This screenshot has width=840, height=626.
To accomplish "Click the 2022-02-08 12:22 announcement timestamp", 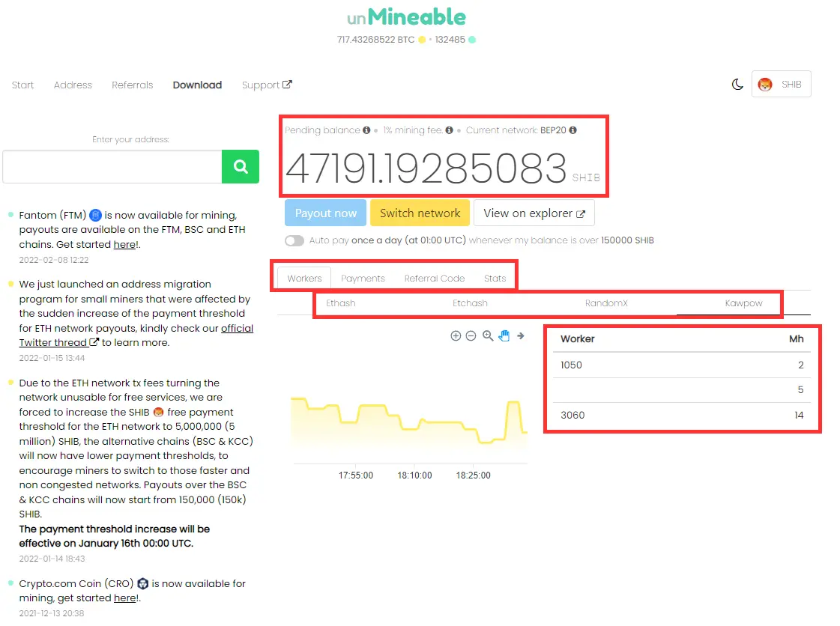I will click(x=53, y=261).
